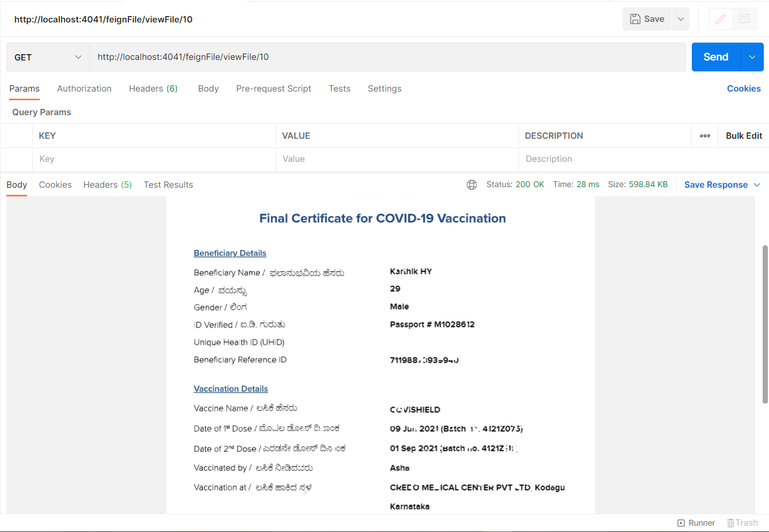Click the Status: 200 OK indicator
769x532 pixels.
515,184
